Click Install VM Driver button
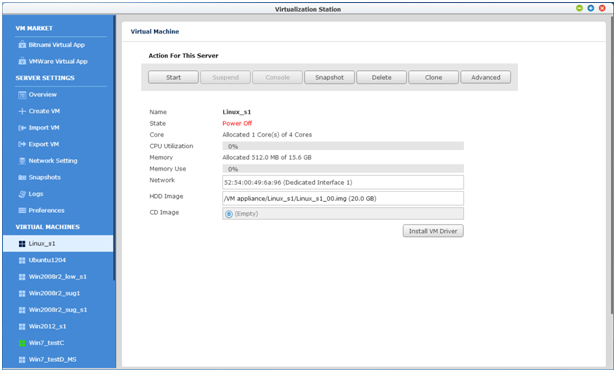 click(x=433, y=231)
